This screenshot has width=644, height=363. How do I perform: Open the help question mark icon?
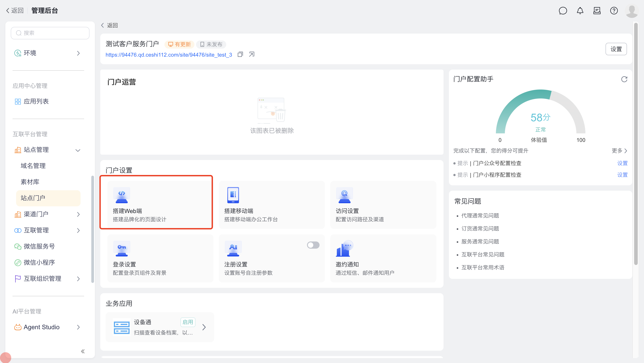[x=614, y=11]
